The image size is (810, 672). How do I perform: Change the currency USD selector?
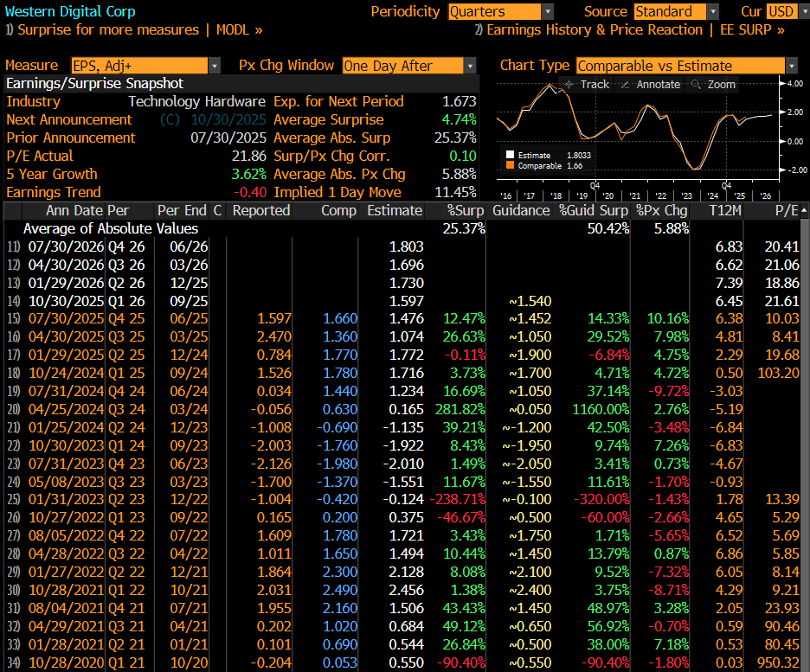click(782, 11)
